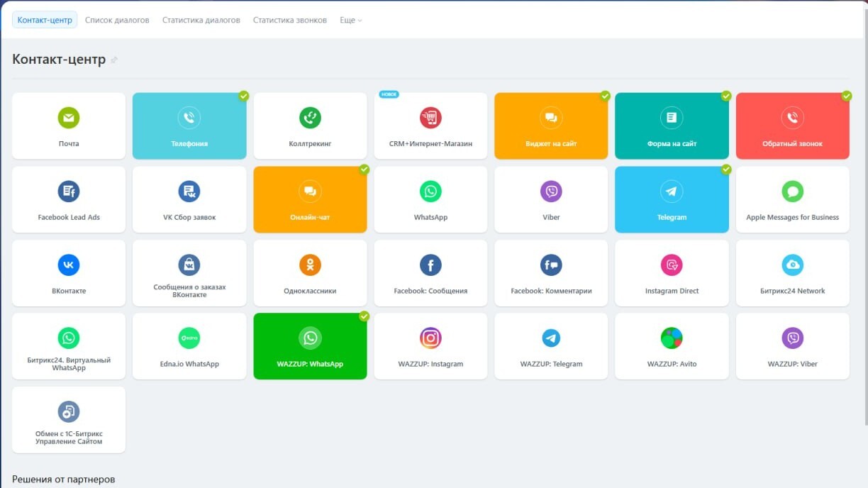868x488 pixels.
Task: Open the WAZZUP: Avito icon
Action: 672,338
